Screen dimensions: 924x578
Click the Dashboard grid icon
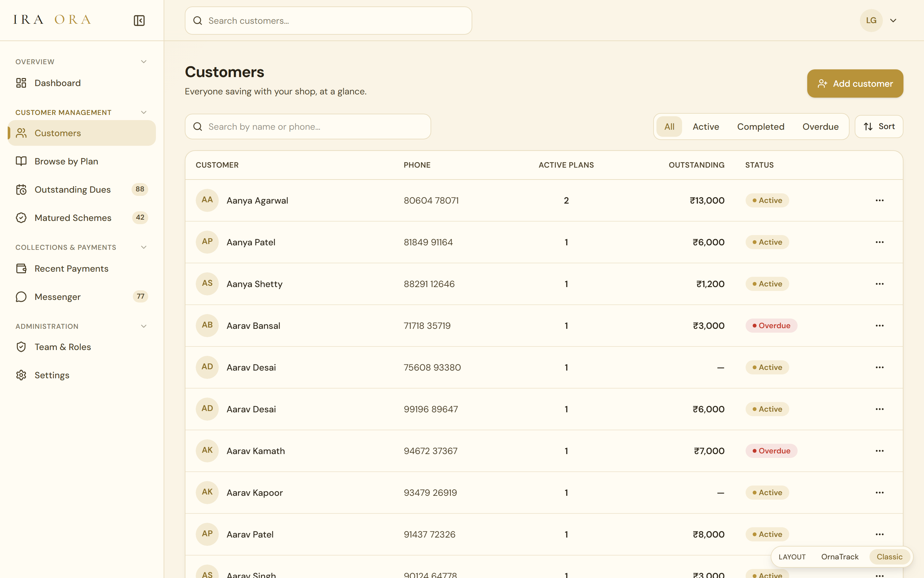21,83
